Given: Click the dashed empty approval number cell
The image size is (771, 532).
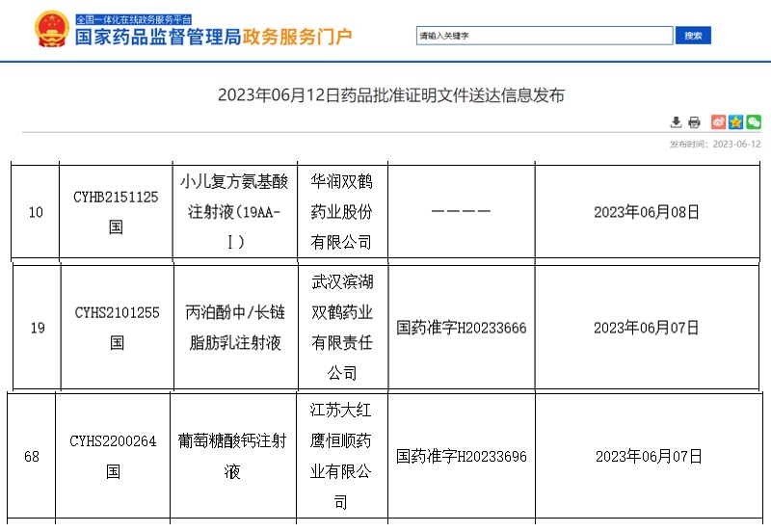Looking at the screenshot, I should [x=461, y=212].
